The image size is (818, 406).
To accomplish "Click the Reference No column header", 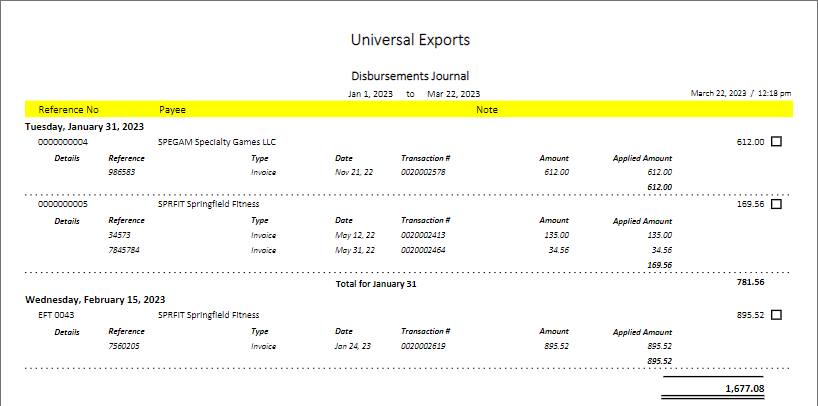I will 68,109.
